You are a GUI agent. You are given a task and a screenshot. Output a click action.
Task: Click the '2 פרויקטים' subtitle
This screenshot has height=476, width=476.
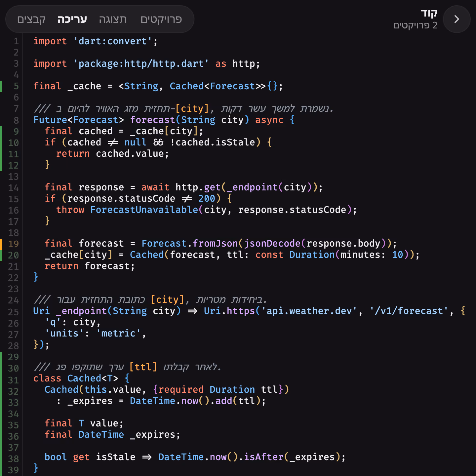pyautogui.click(x=415, y=25)
